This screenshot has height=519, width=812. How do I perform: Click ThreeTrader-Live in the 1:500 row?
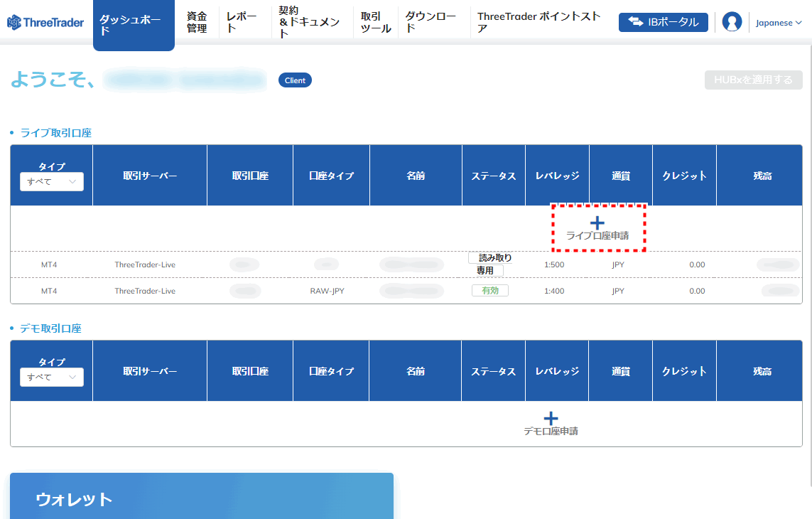click(x=145, y=264)
